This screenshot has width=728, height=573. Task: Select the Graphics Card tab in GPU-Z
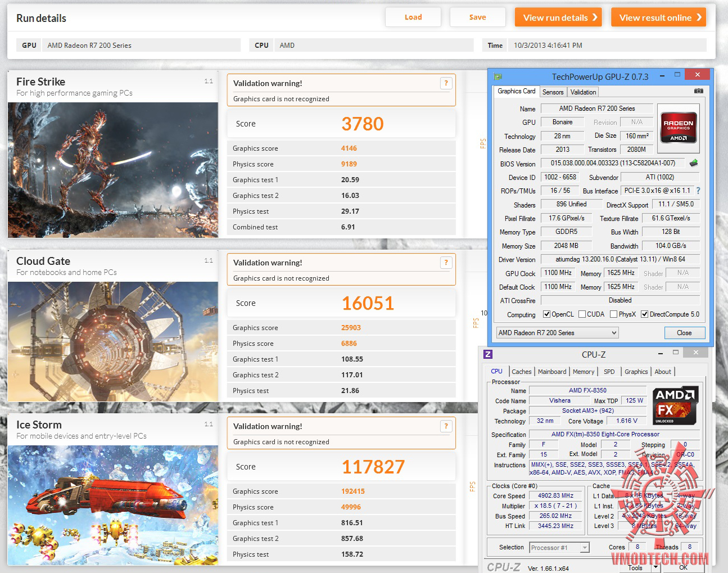tap(516, 91)
